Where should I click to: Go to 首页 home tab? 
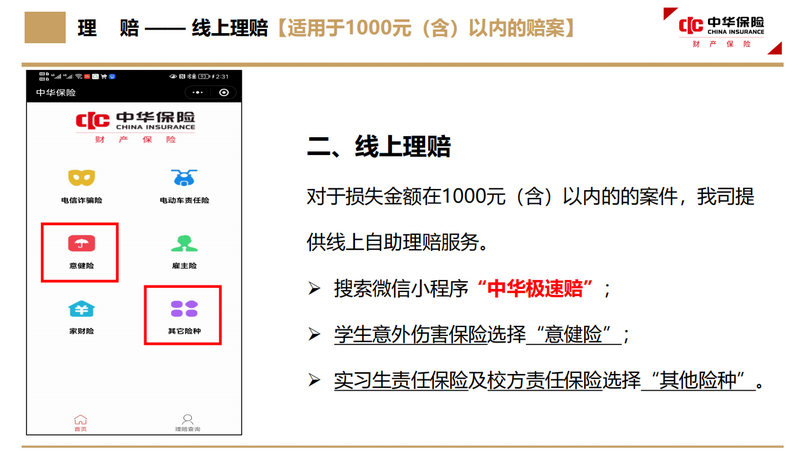click(81, 422)
